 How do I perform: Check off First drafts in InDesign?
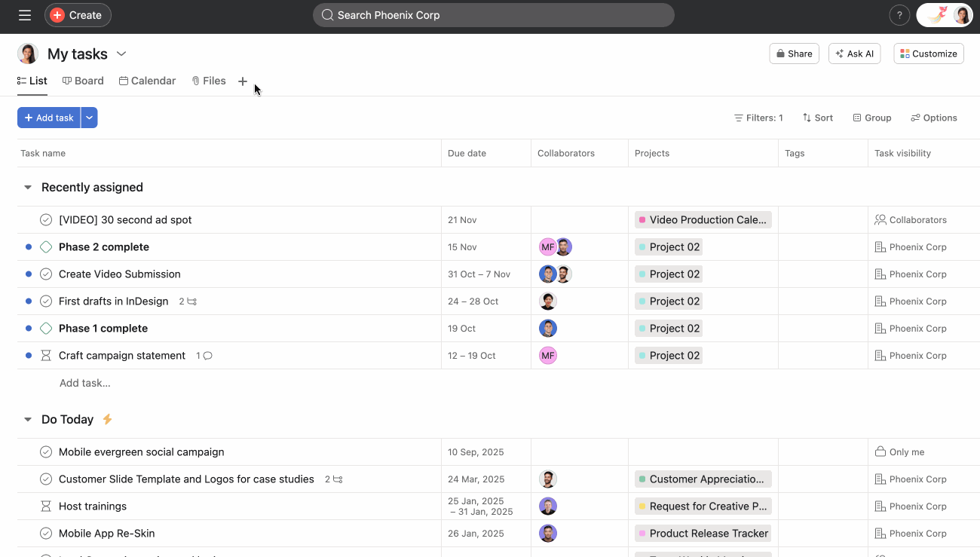pos(45,301)
